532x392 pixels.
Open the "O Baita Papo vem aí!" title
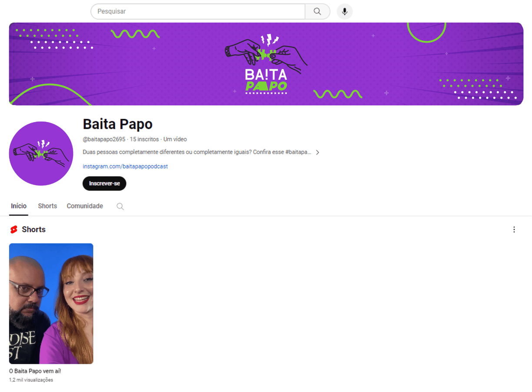click(x=35, y=371)
